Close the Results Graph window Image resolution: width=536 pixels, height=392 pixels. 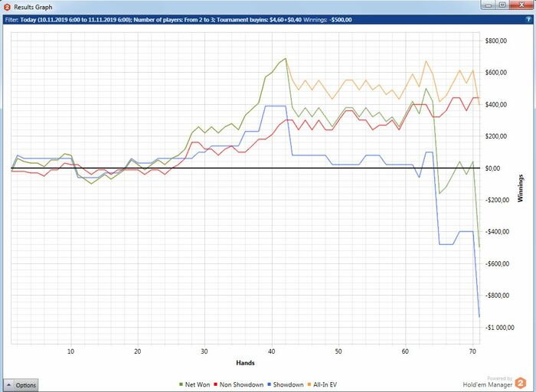click(x=521, y=5)
